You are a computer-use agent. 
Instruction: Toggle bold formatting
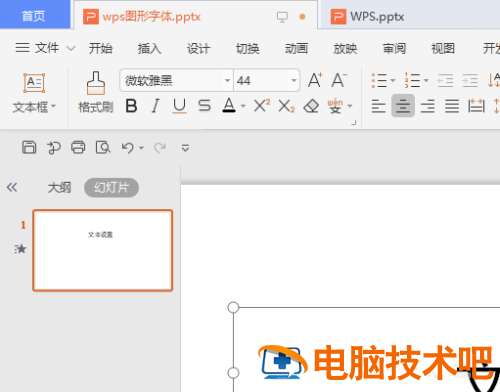[131, 106]
